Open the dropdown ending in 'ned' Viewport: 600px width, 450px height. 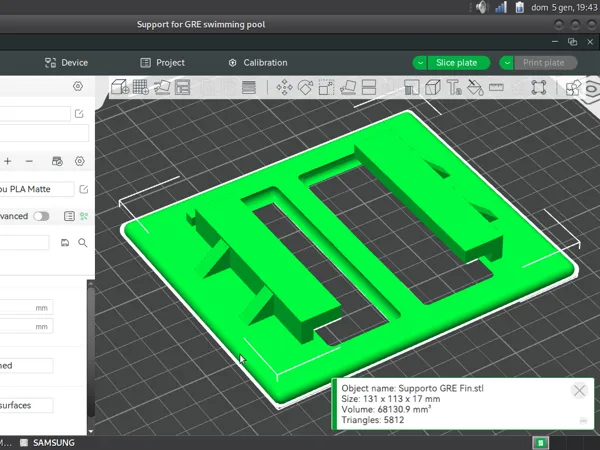pos(26,365)
